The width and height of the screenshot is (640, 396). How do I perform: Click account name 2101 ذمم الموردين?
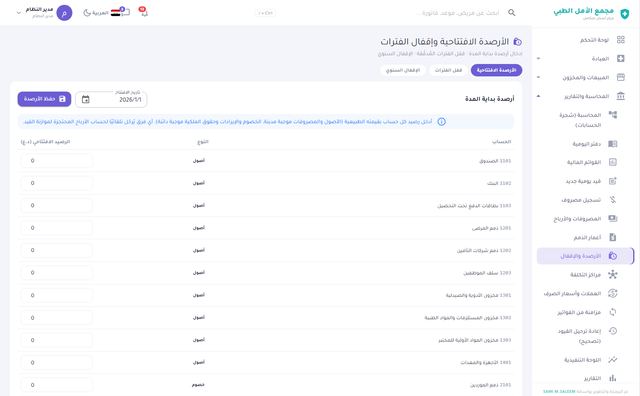click(490, 385)
